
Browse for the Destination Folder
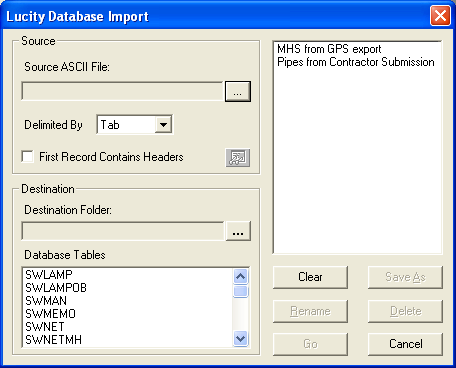coord(238,231)
